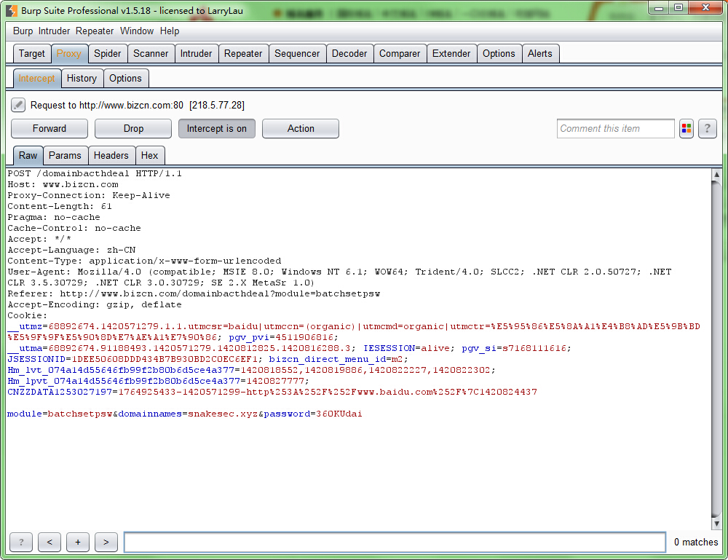728x560 pixels.
Task: Click the Referer header line
Action: [x=194, y=293]
